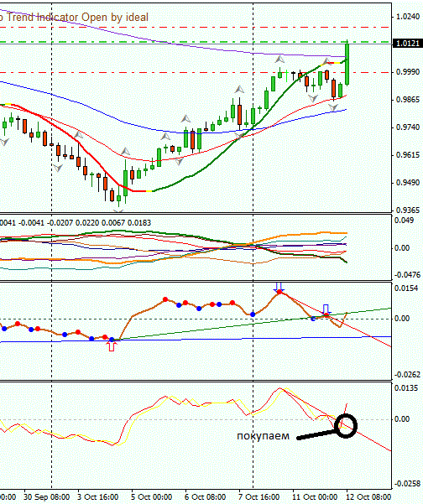Screen dimensions: 423x504
Task: Click the 3 Oct 16:00 time label
Action: click(98, 497)
